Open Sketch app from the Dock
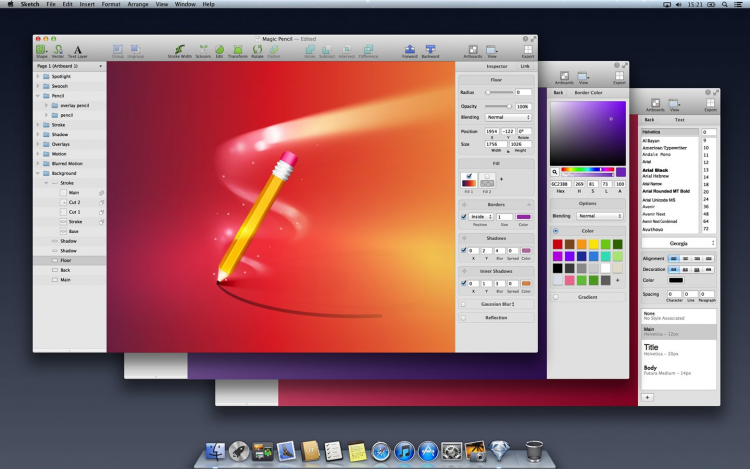750x469 pixels. coord(501,452)
